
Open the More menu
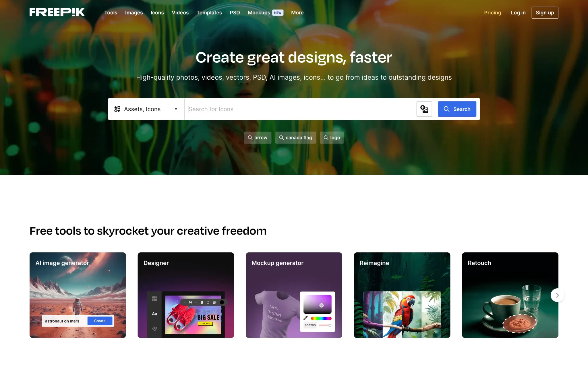click(297, 13)
